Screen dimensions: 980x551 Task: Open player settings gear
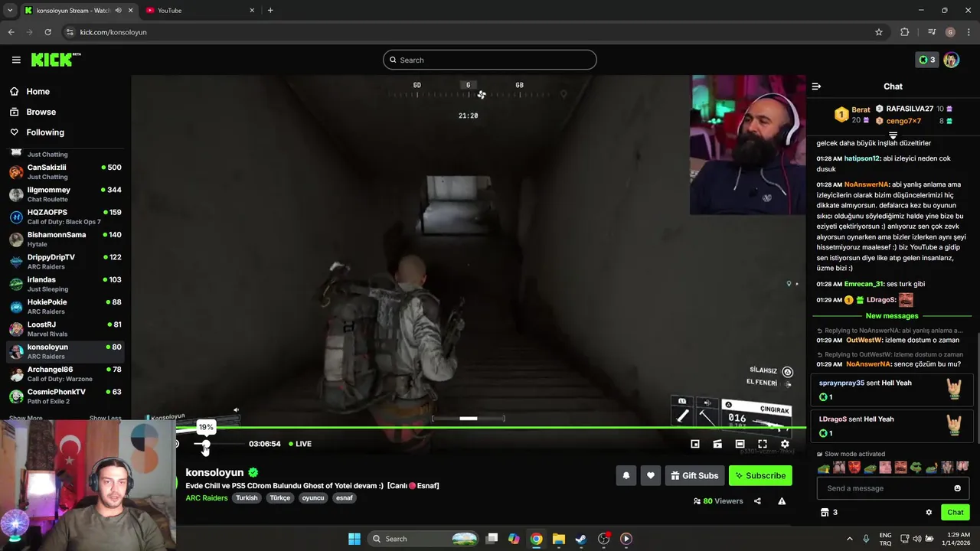[785, 444]
